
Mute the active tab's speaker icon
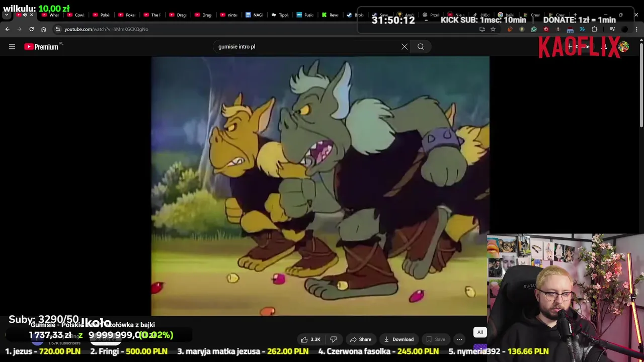(25, 15)
